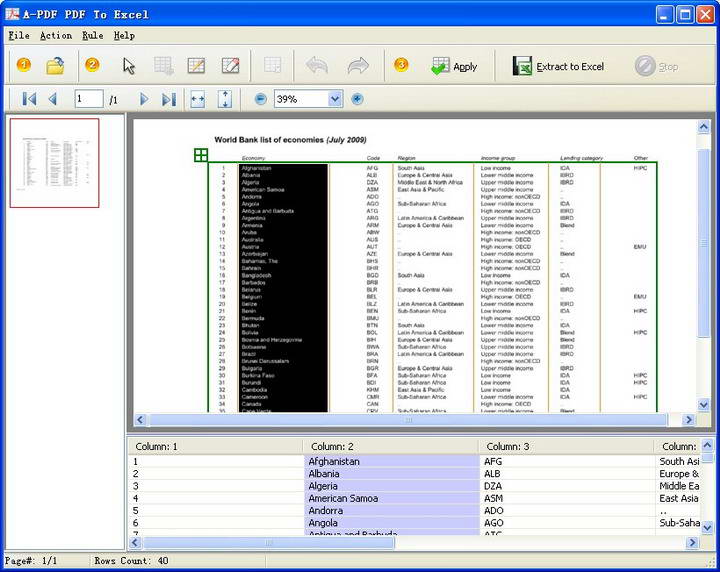This screenshot has width=720, height=572.
Task: Click the DZA code cell
Action: (568, 486)
